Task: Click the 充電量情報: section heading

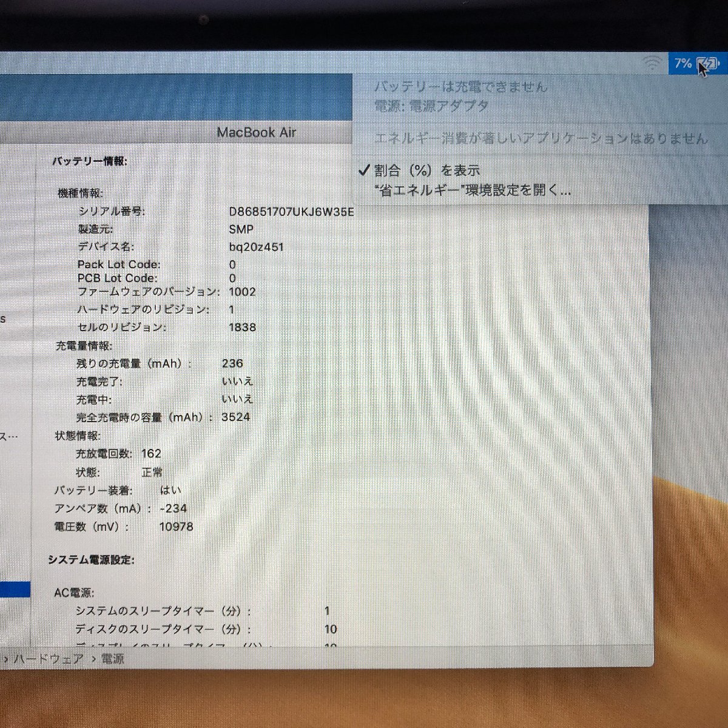Action: click(x=84, y=346)
